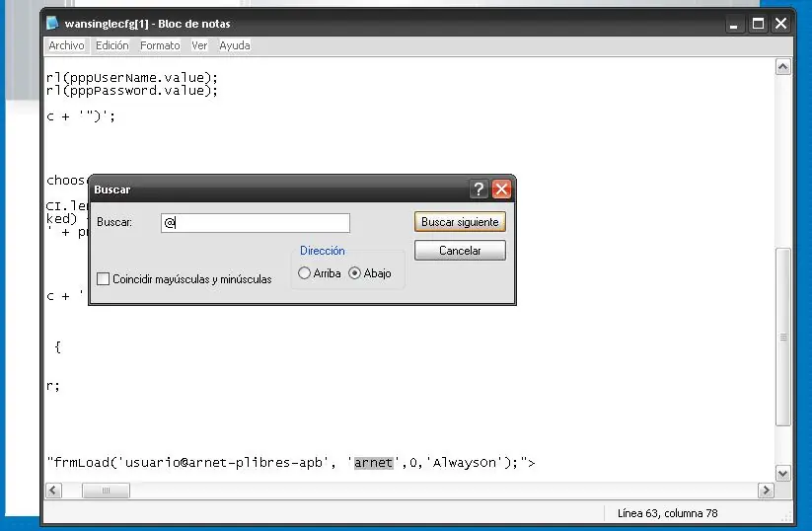Minimize the Bloc de notas window
This screenshot has height=531, width=812.
tap(733, 24)
